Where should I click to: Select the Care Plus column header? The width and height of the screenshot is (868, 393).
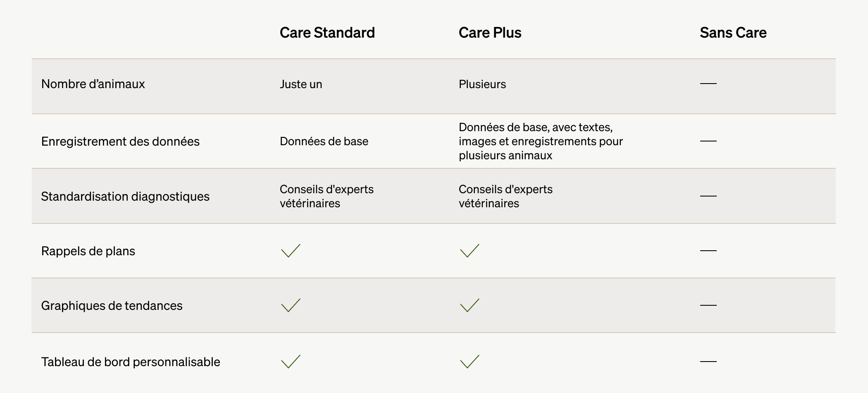(490, 33)
